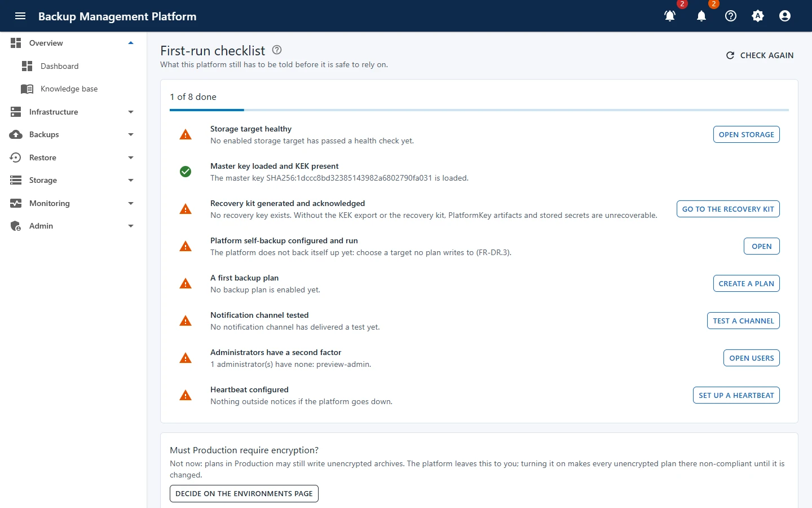Select the Admin menu label
The height and width of the screenshot is (508, 812).
point(41,226)
